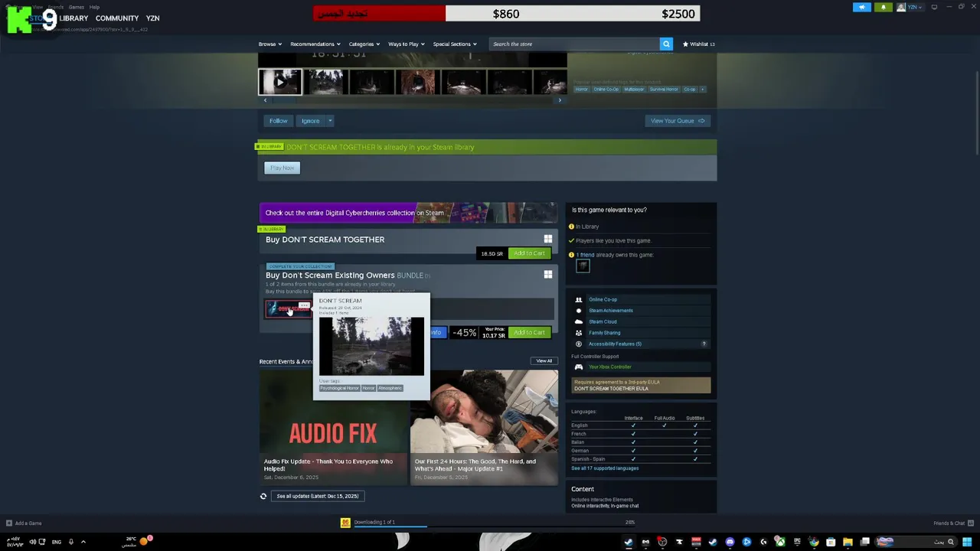Click friend avatar who owns the game
The height and width of the screenshot is (551, 980).
583,266
